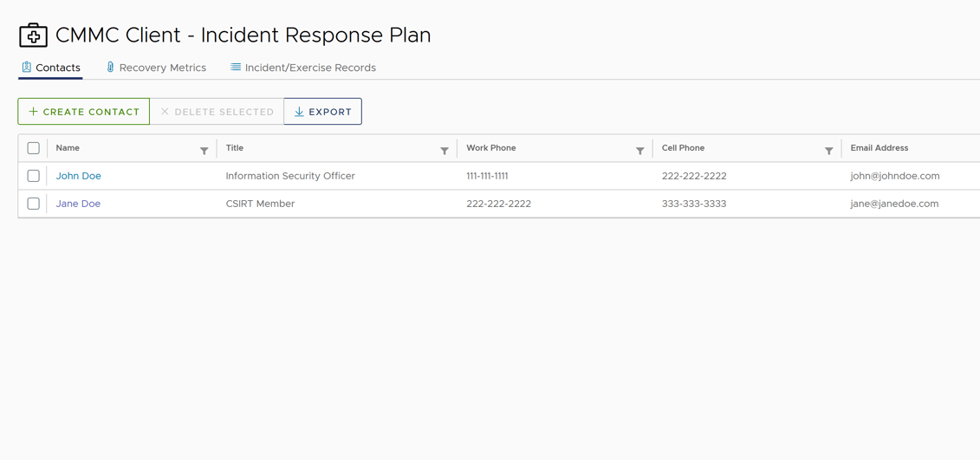
Task: Sort by the Email Address column header
Action: 879,148
